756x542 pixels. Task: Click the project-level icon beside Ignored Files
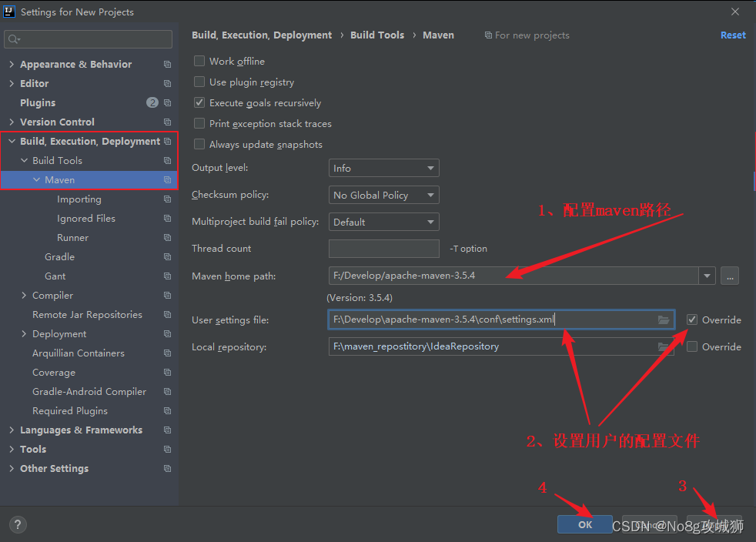(167, 219)
